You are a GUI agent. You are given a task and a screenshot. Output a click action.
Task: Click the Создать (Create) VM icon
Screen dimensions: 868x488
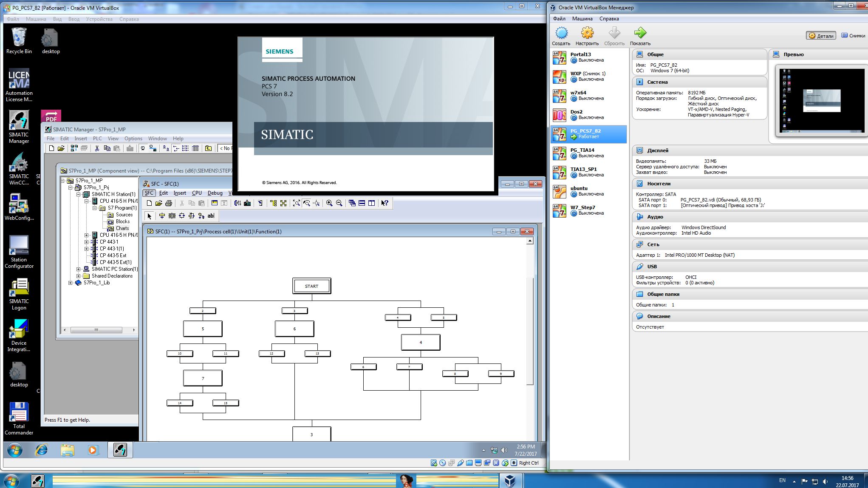pos(561,36)
